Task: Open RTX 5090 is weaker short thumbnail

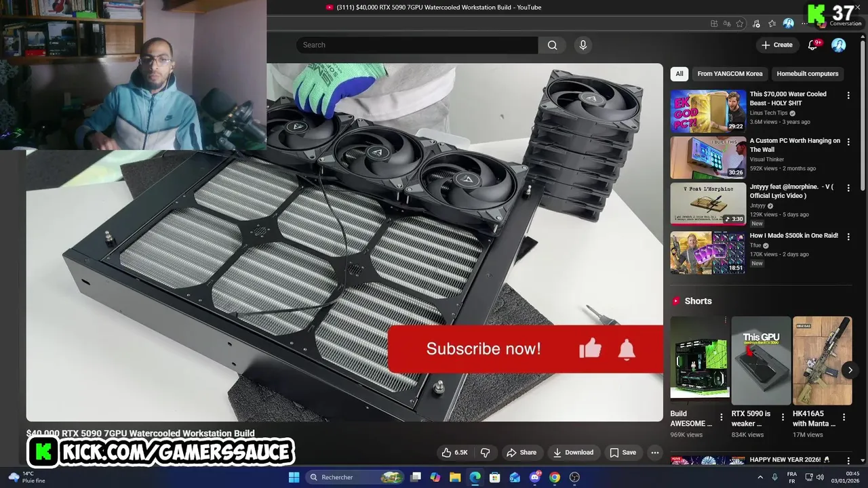Action: pos(761,361)
